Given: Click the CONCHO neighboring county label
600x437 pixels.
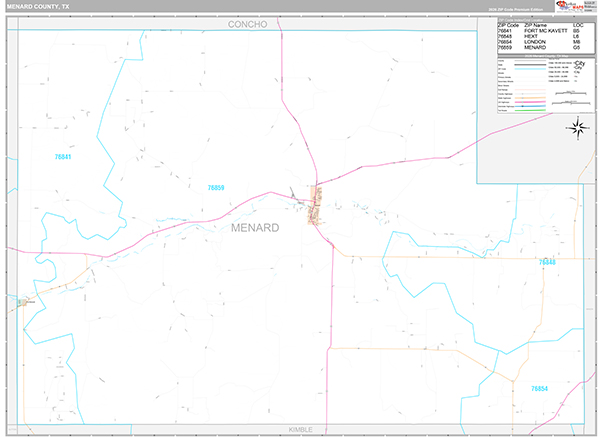Looking at the screenshot, I should pos(248,23).
